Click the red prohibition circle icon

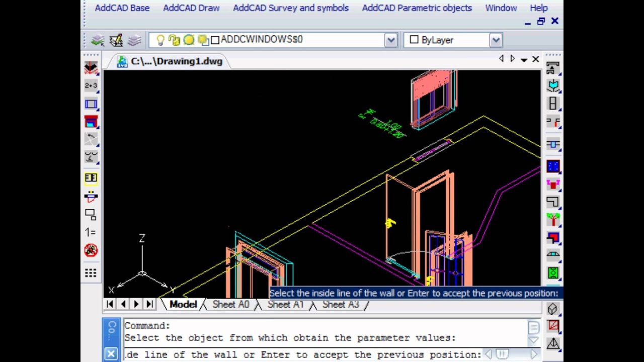pos(91,250)
